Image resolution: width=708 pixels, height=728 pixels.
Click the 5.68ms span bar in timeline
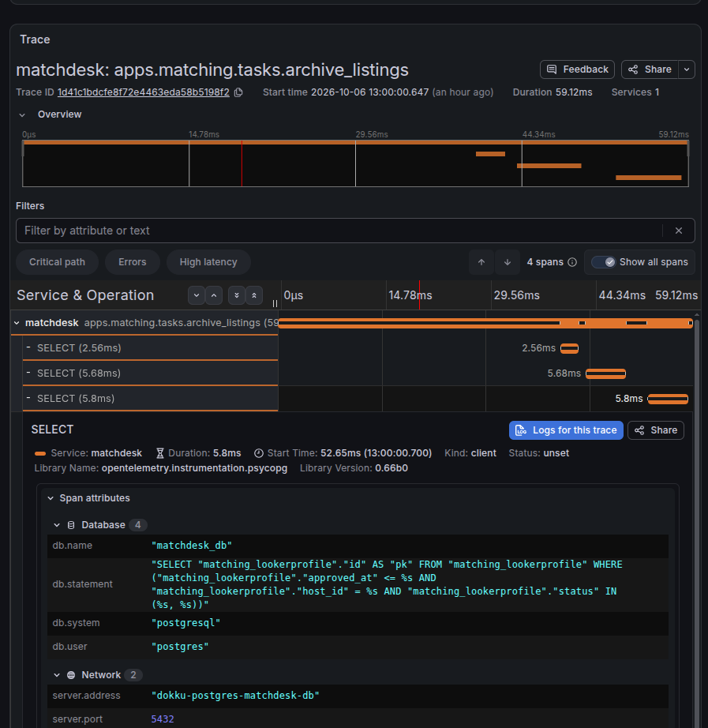[605, 373]
